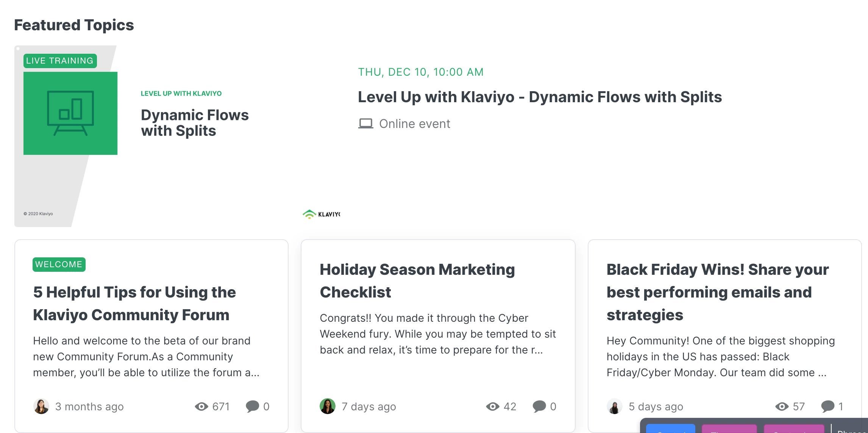
Task: Click the Klaviyo logo in the thumbnail
Action: (x=321, y=214)
